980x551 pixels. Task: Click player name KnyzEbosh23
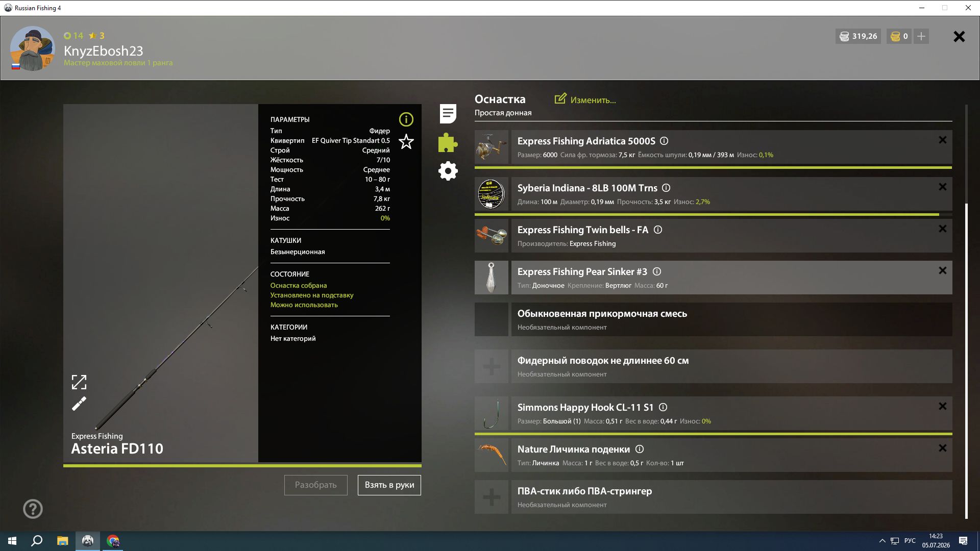[x=104, y=51]
